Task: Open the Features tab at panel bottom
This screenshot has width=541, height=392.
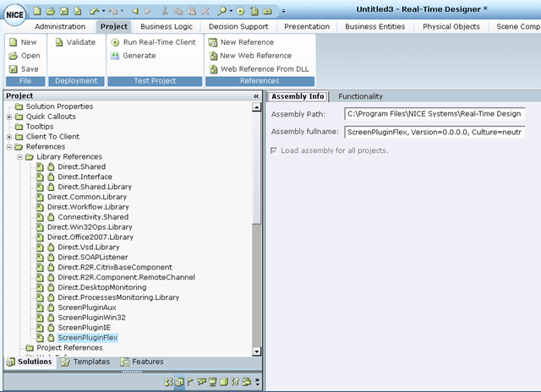Action: [x=142, y=362]
